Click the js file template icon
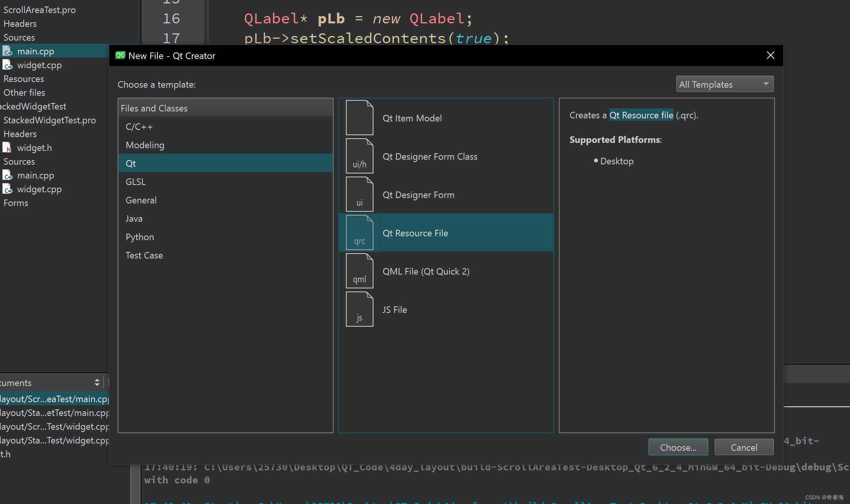This screenshot has width=850, height=504. tap(359, 309)
